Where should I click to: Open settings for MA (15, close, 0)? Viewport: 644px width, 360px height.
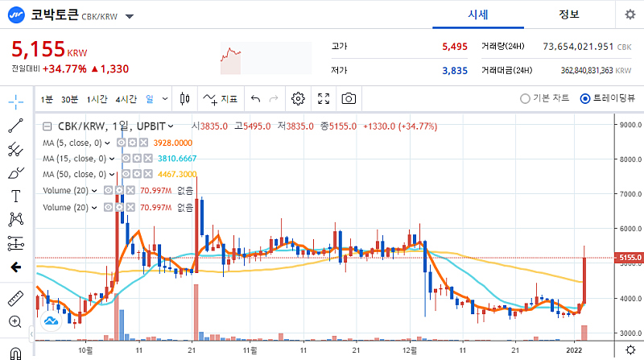pos(137,158)
